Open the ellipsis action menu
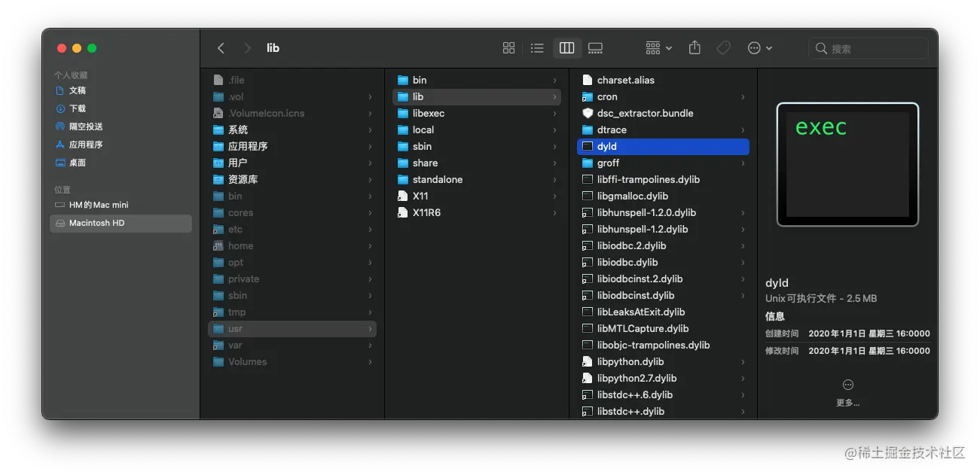Screen dimensions: 980x475 (759, 48)
